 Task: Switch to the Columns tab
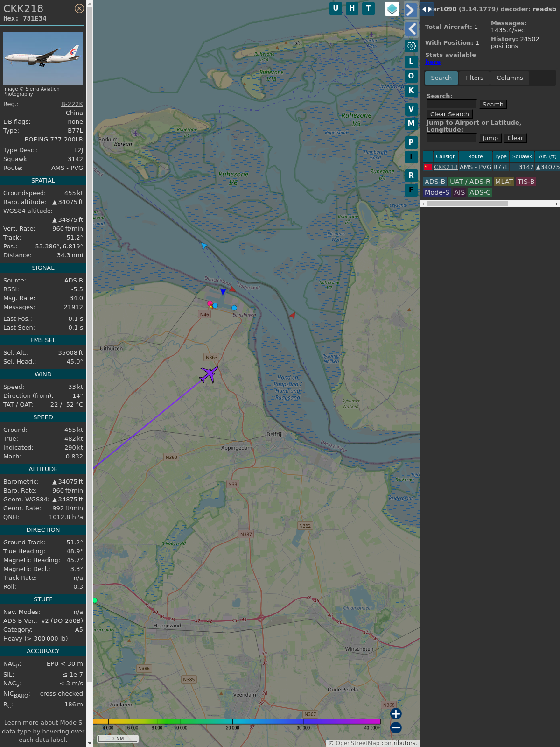(510, 78)
